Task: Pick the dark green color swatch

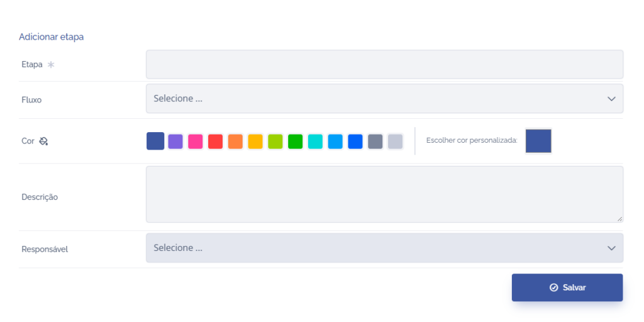Action: pos(296,142)
